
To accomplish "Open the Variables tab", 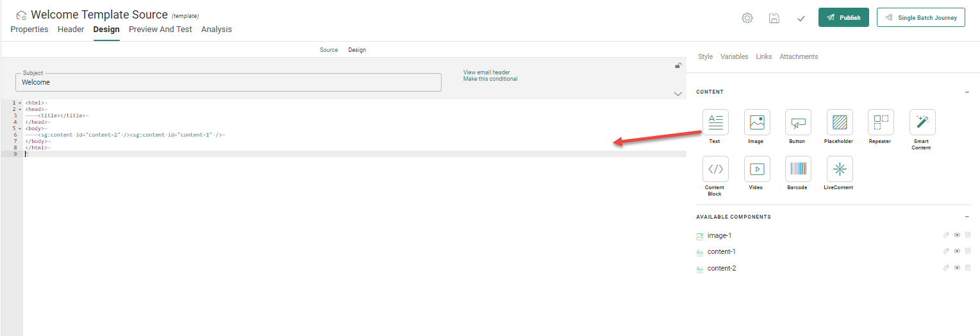I will pyautogui.click(x=734, y=57).
